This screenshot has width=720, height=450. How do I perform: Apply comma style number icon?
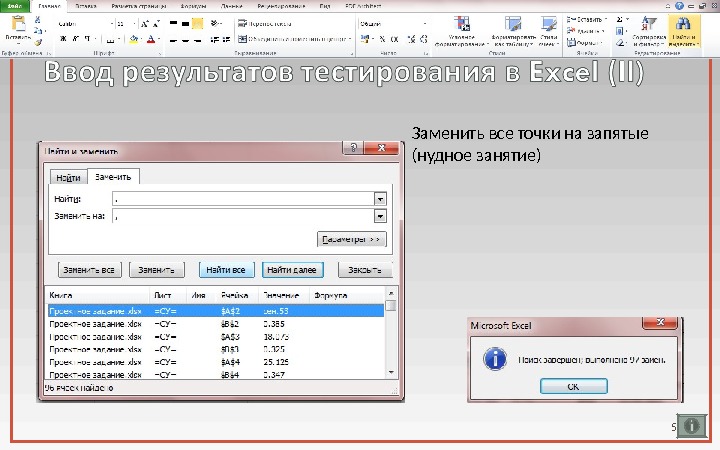pos(394,39)
